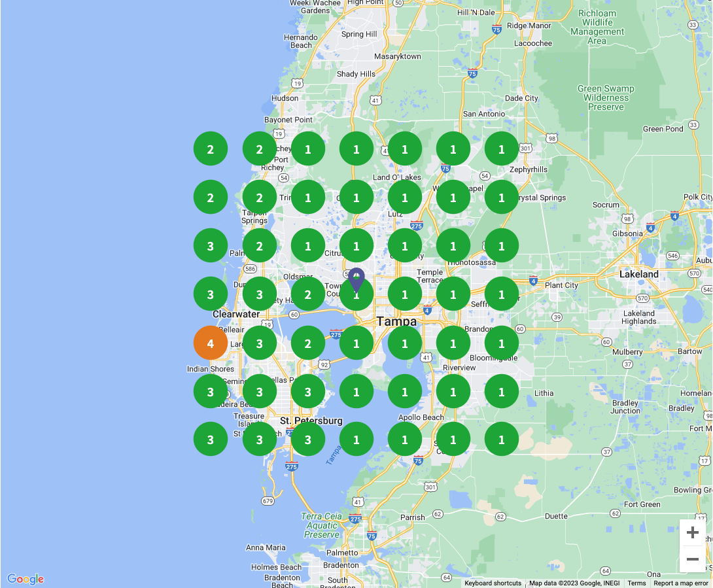Image resolution: width=713 pixels, height=588 pixels.
Task: Click green 3 marker below Indian Shores label
Action: [x=211, y=392]
